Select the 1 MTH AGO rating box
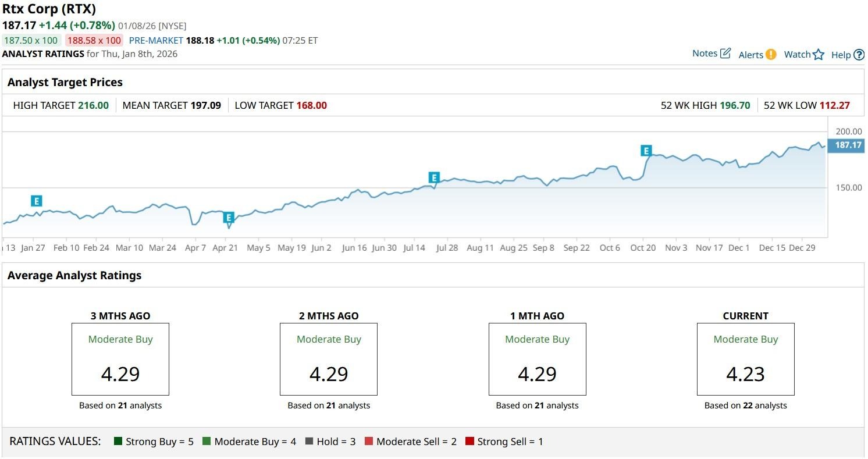Screen dimensions: 868x459 537,359
